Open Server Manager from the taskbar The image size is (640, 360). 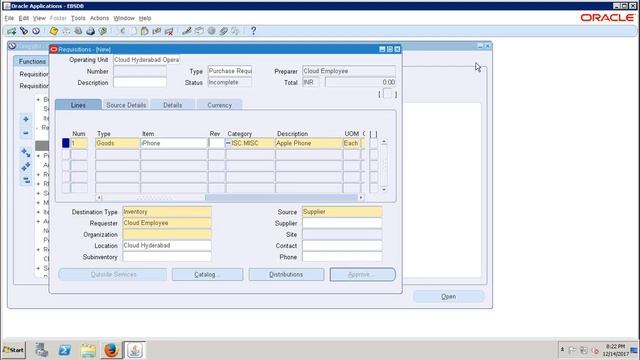(41, 350)
